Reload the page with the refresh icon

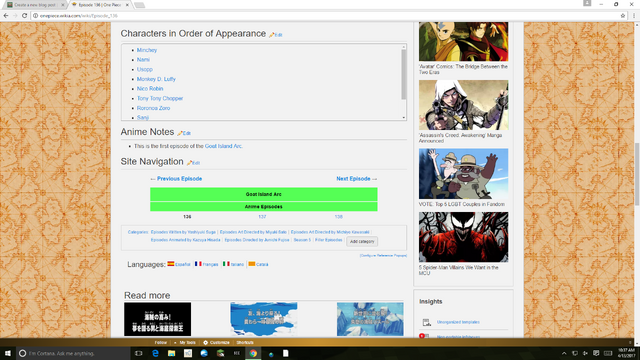(x=24, y=16)
